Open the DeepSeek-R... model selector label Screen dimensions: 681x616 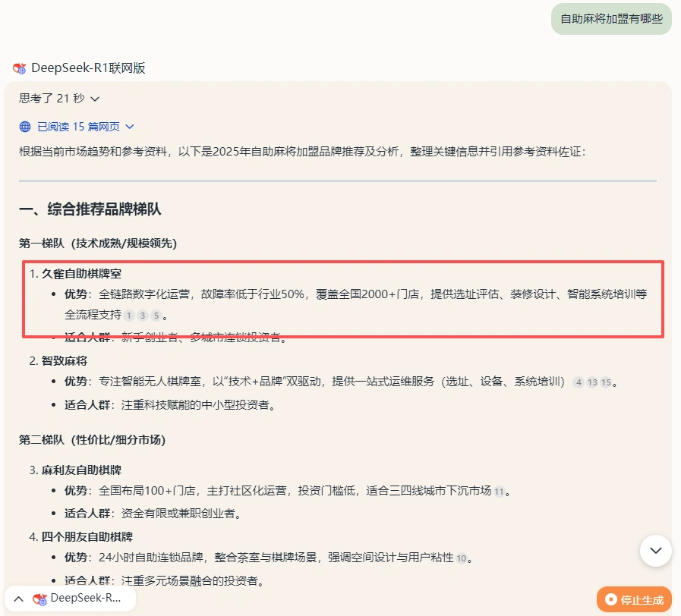pos(85,599)
